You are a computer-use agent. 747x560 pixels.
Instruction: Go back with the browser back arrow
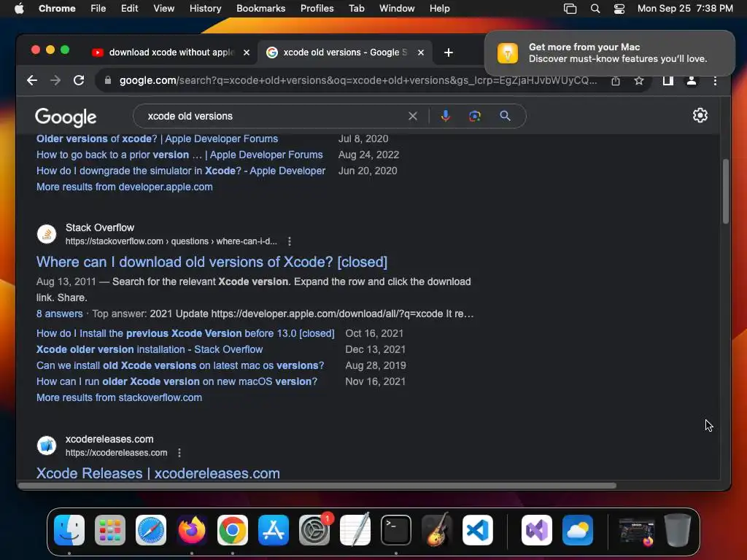pyautogui.click(x=32, y=80)
